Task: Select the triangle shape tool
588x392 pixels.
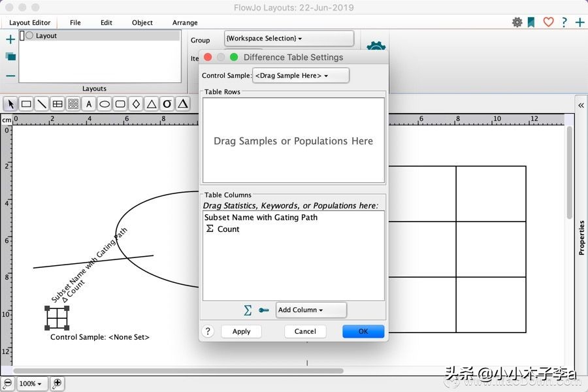Action: (x=152, y=104)
